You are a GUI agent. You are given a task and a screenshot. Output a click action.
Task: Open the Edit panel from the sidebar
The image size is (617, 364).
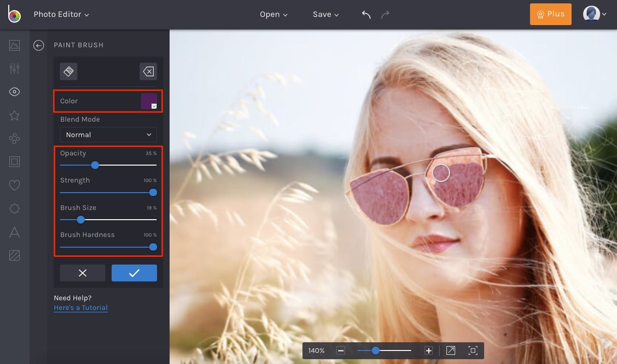point(14,45)
